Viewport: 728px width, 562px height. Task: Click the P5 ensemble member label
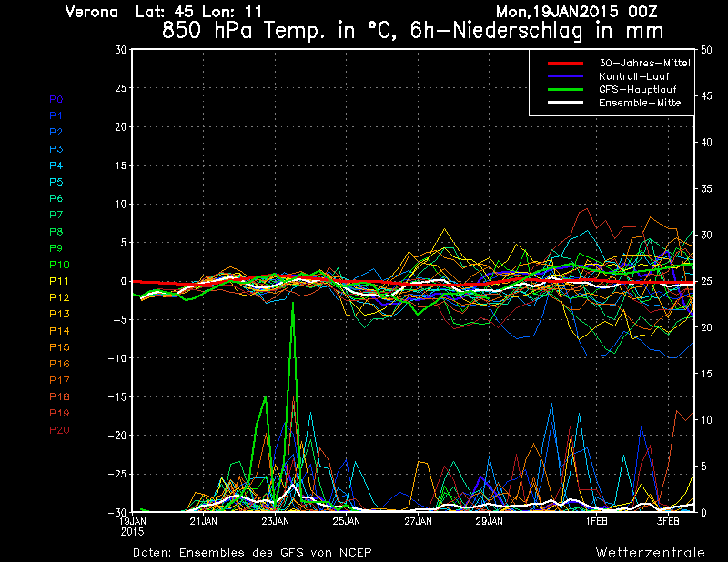tap(56, 182)
